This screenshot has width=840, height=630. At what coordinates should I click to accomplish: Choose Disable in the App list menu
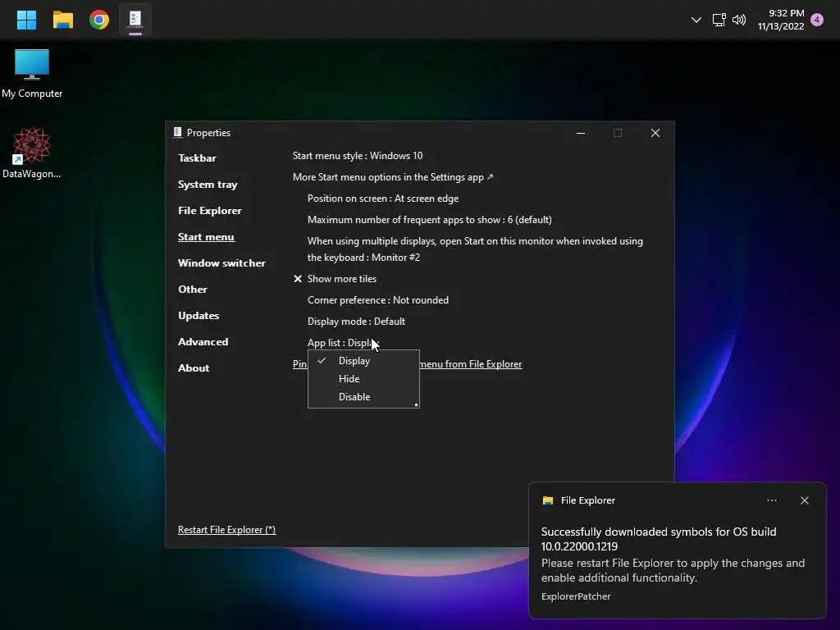click(x=363, y=397)
